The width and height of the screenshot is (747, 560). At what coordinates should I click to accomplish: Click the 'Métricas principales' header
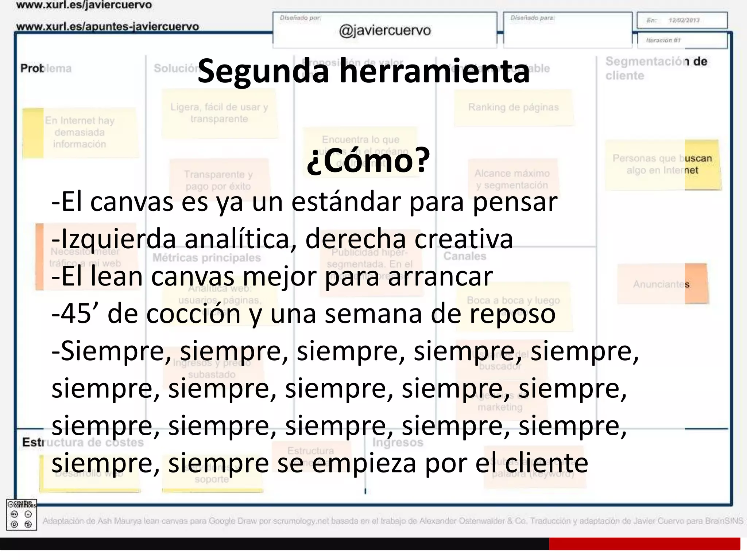coord(206,257)
